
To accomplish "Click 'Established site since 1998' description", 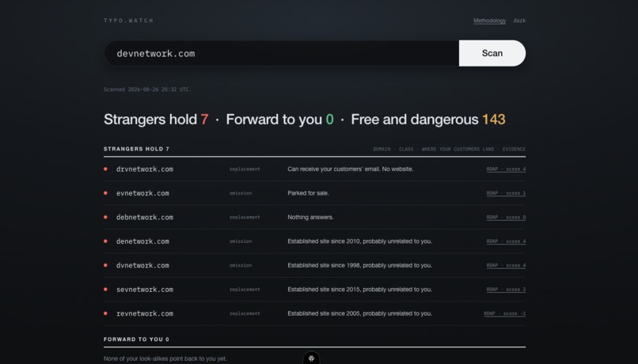I will click(359, 265).
